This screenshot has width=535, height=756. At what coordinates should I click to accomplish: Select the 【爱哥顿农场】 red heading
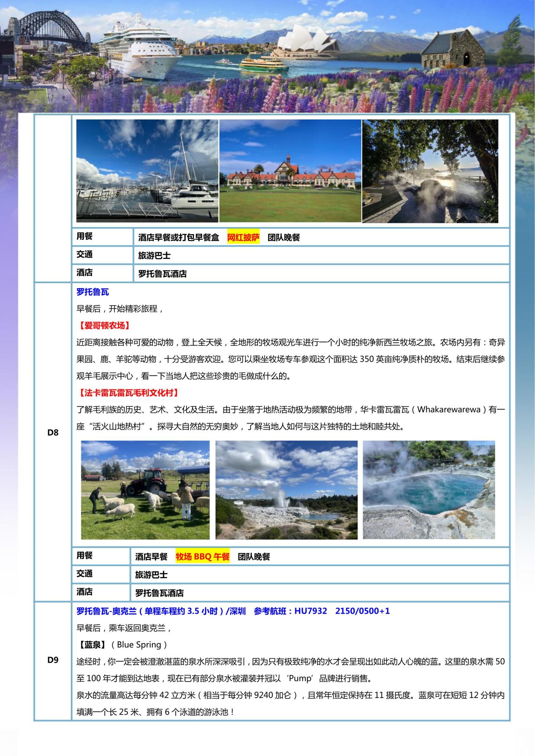[x=104, y=326]
